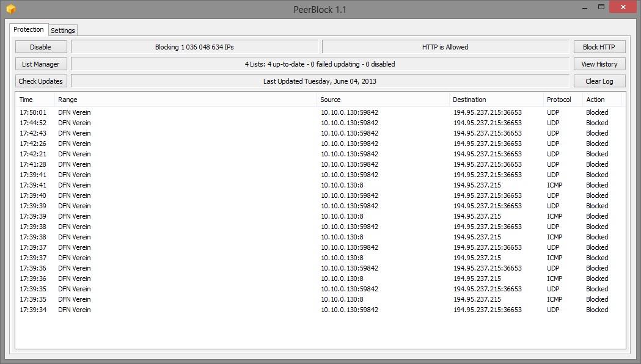This screenshot has height=364, width=641.
Task: Sort by the Source column header
Action: pyautogui.click(x=383, y=100)
